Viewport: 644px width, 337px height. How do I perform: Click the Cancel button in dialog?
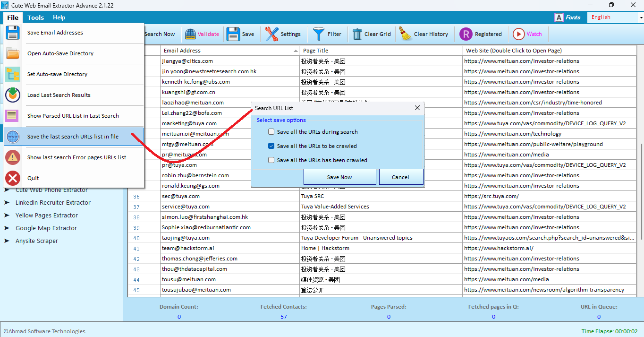400,177
